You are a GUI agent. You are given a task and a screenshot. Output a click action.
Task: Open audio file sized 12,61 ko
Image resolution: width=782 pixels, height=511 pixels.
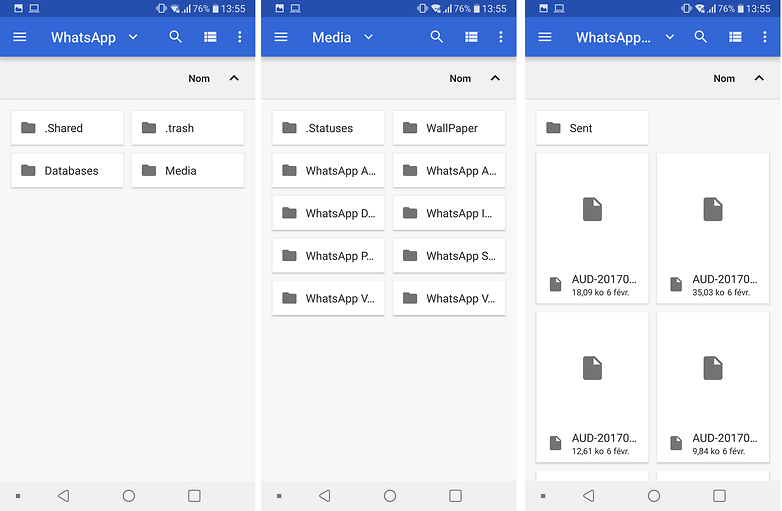592,387
